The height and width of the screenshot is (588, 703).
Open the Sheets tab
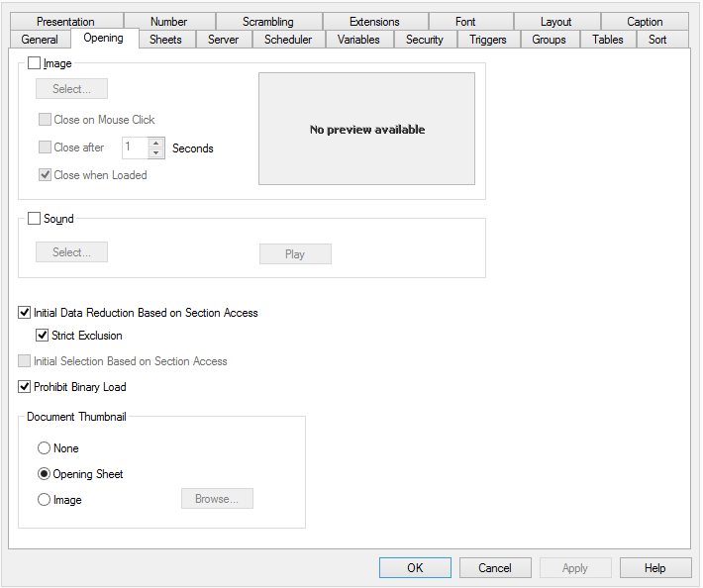[x=165, y=40]
